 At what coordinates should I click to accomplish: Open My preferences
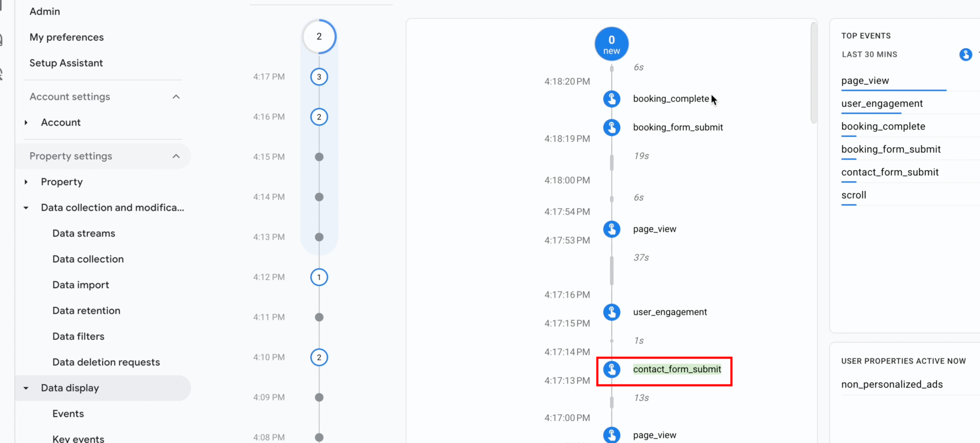[x=66, y=38]
